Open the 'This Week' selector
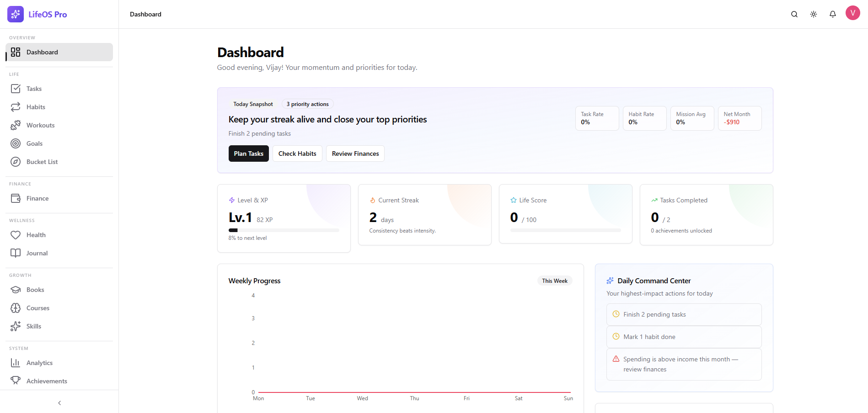This screenshot has width=868, height=413. 555,281
